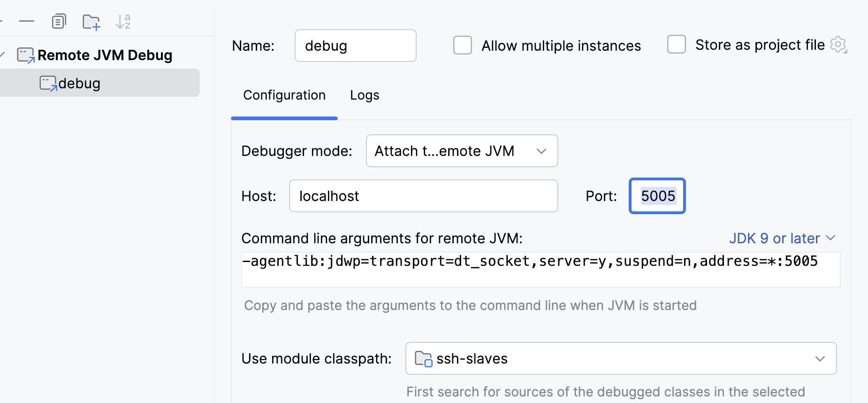Screen dimensions: 868x403
Task: Click the Name input field
Action: (355, 46)
